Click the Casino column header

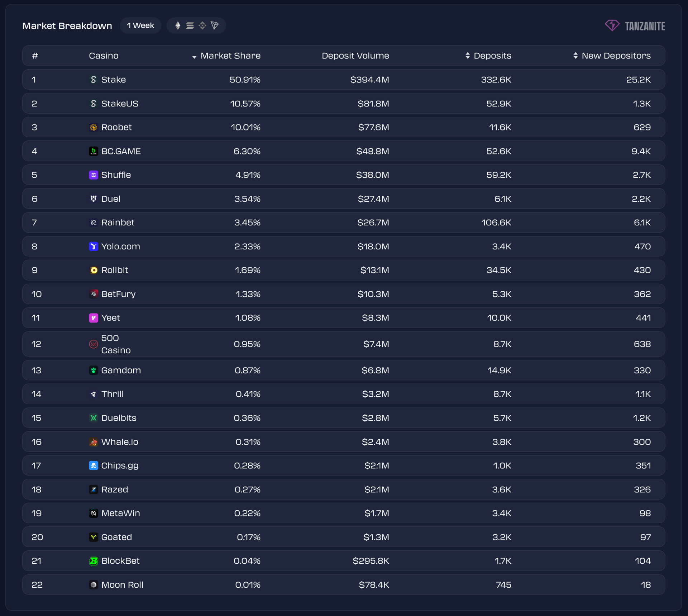[x=104, y=56]
